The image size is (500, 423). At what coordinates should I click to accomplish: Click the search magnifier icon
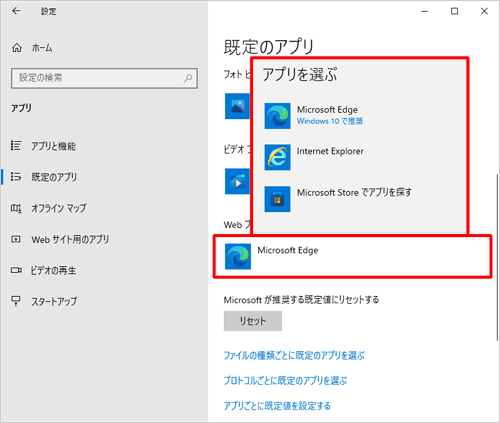point(188,78)
